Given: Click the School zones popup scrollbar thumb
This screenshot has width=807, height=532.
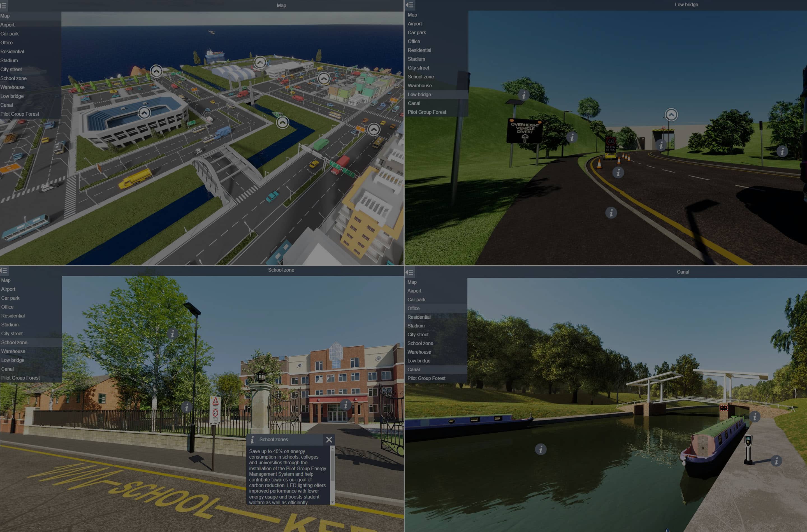Looking at the screenshot, I should point(332,465).
